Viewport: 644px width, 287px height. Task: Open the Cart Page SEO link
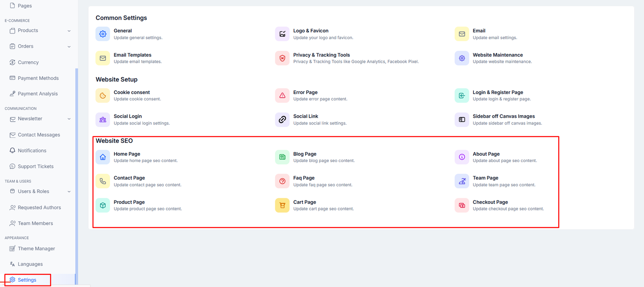point(305,202)
